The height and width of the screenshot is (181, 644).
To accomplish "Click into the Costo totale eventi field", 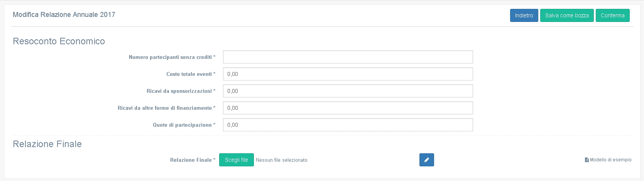I will (x=348, y=74).
